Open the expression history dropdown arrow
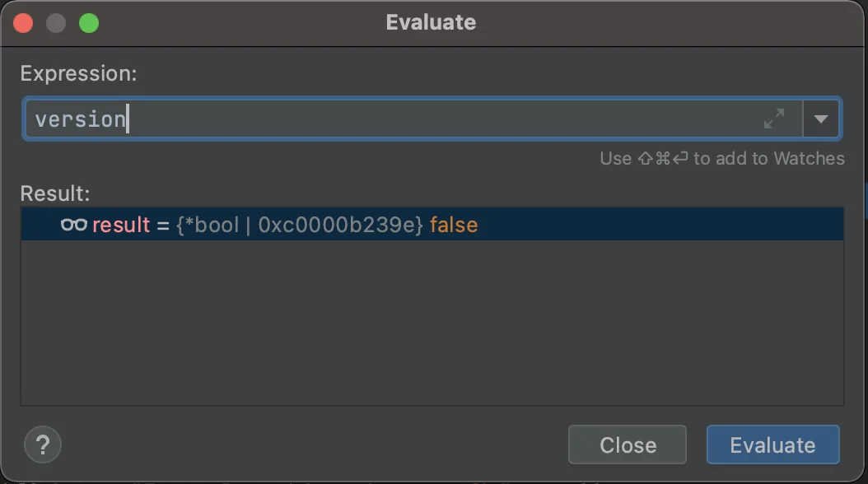This screenshot has width=868, height=484. coord(820,119)
